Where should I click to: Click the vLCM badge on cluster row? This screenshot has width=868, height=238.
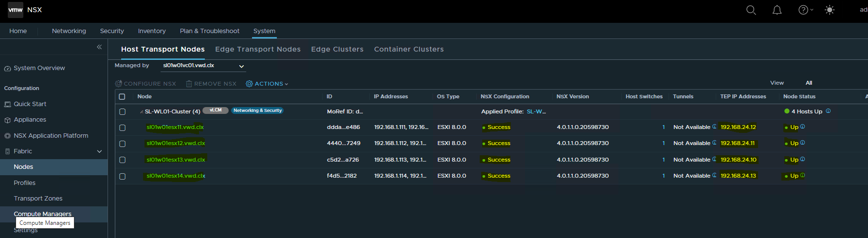[x=216, y=110]
